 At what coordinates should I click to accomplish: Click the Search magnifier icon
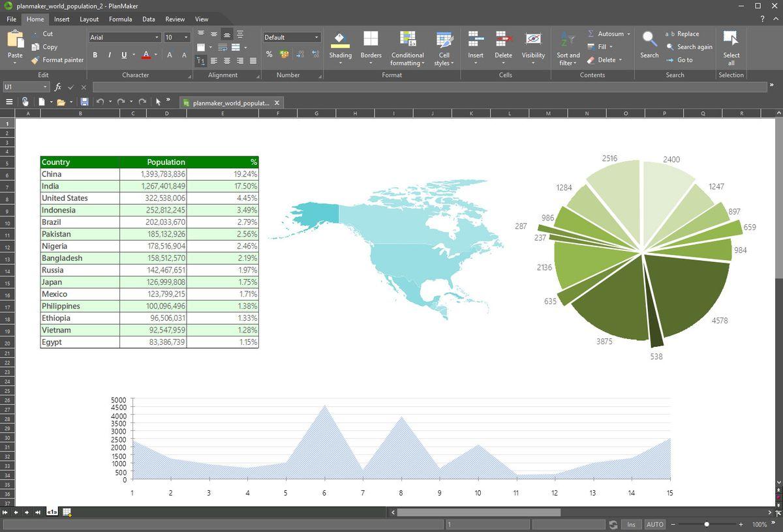(649, 40)
